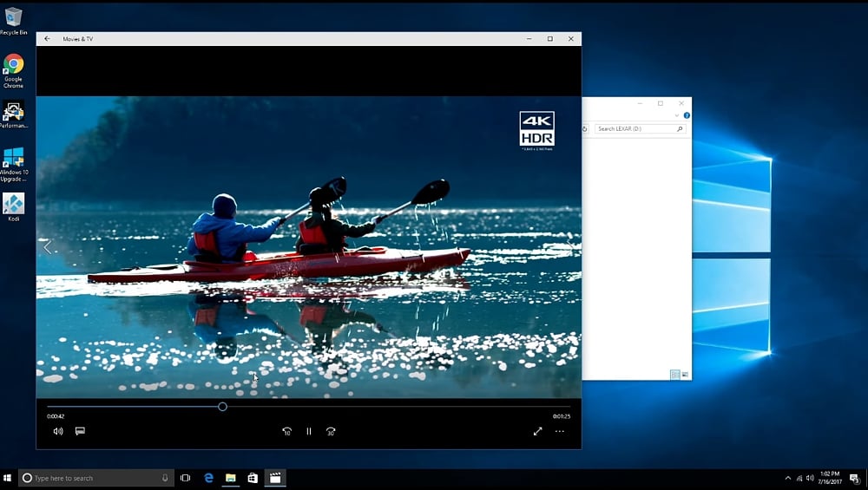Open Action Center notifications
Screen dimensions: 868x490
855,479
